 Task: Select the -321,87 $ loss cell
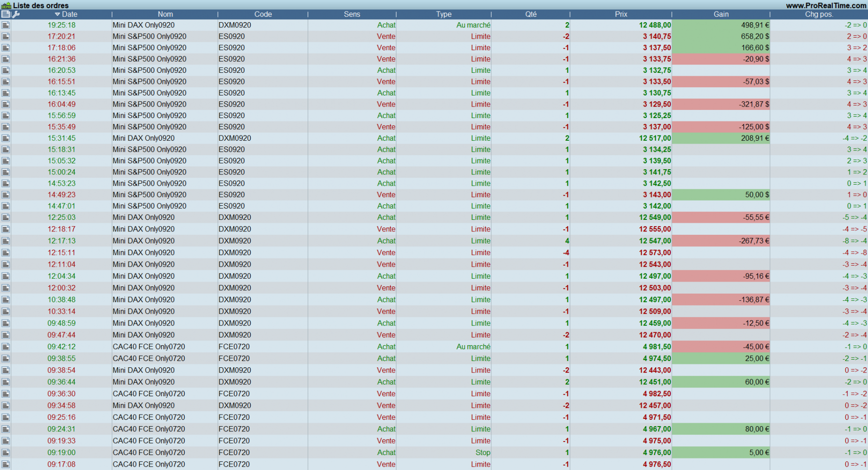tap(721, 104)
